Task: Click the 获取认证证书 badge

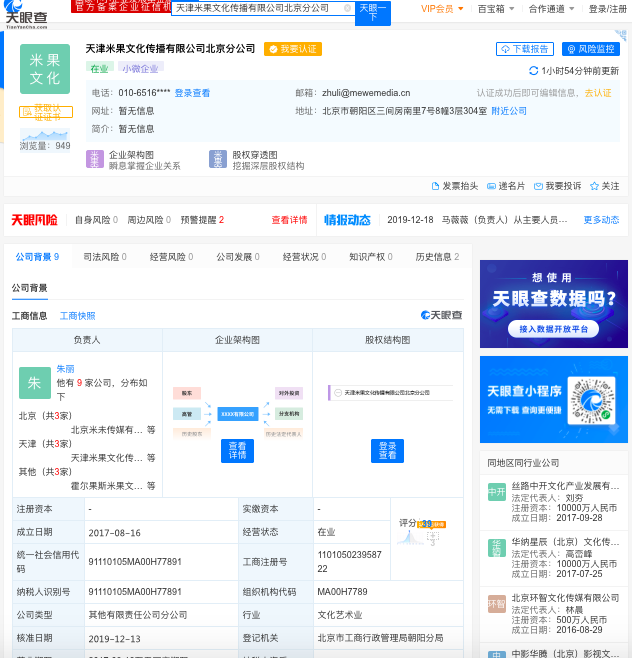Action: [x=46, y=112]
